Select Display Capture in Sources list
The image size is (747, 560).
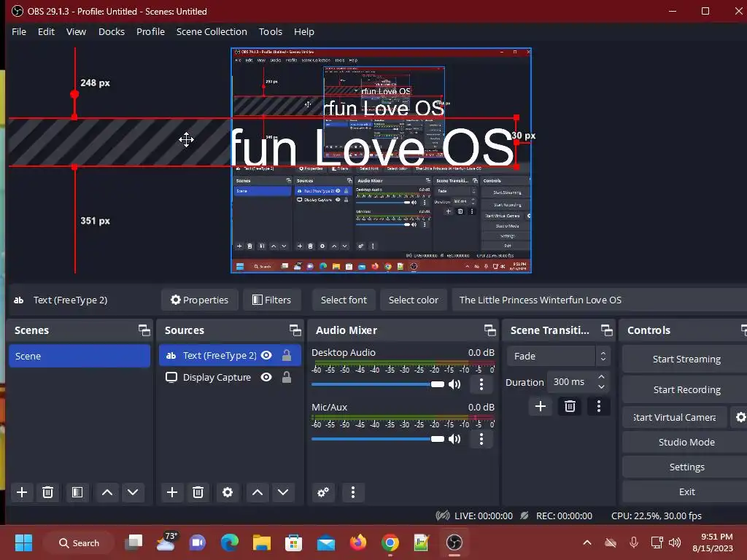[230, 377]
